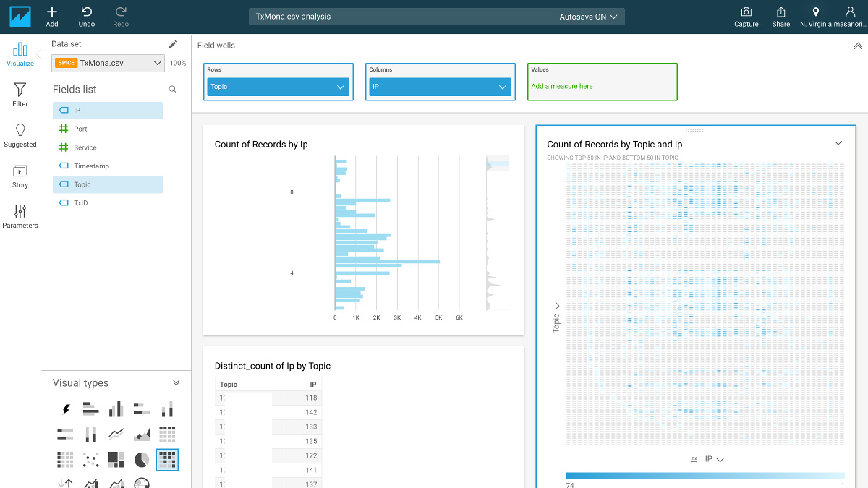Collapse the Field wells section
The image size is (868, 488).
tap(858, 46)
